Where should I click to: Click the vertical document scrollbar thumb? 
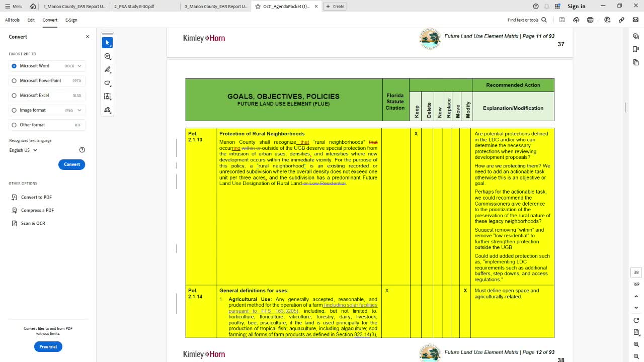point(625,107)
